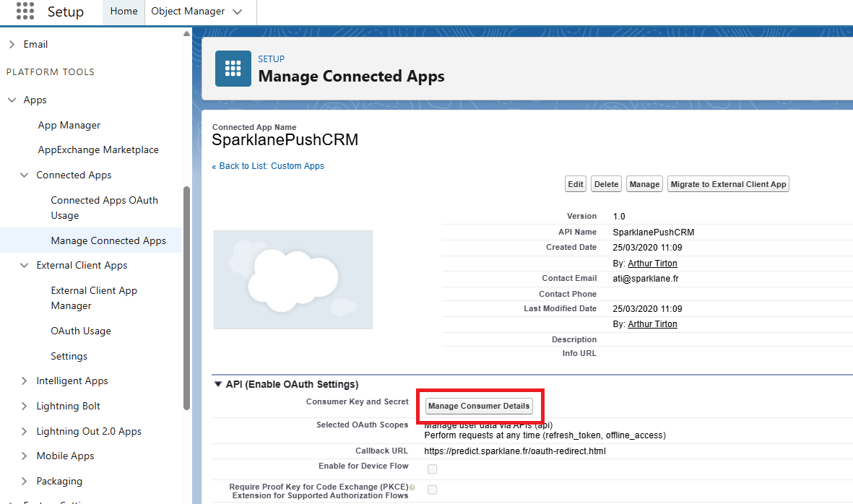
Task: Click the Manage Connected Apps grid icon
Action: pos(233,69)
